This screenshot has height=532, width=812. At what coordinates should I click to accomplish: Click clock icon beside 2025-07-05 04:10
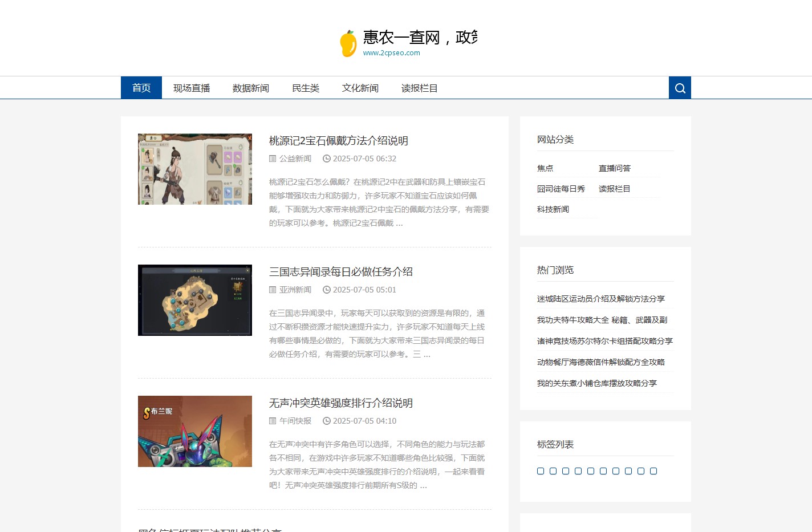point(327,421)
